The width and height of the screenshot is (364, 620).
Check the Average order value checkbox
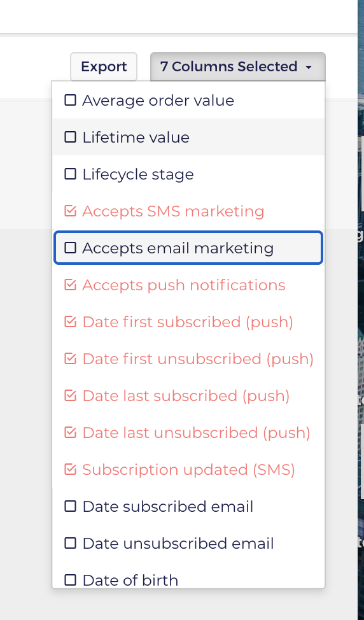coord(70,101)
